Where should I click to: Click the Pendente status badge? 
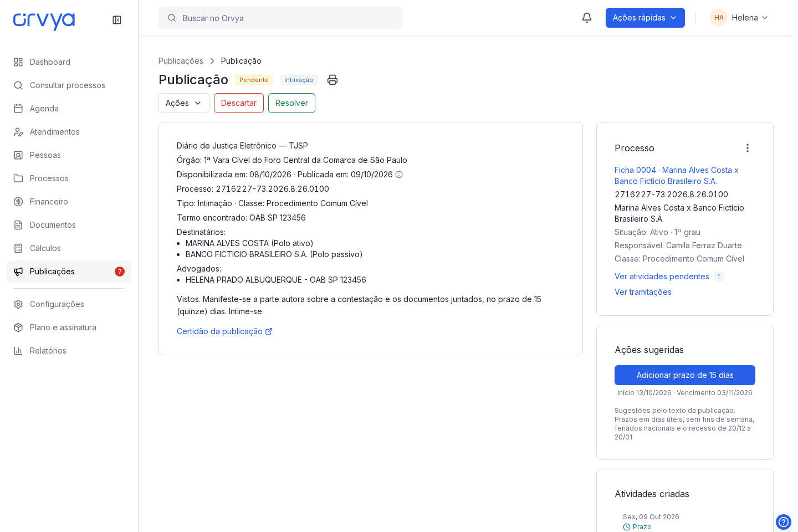(254, 80)
